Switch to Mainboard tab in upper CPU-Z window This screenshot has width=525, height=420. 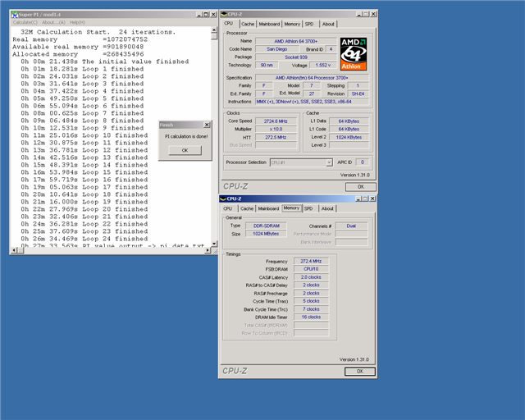[x=269, y=24]
